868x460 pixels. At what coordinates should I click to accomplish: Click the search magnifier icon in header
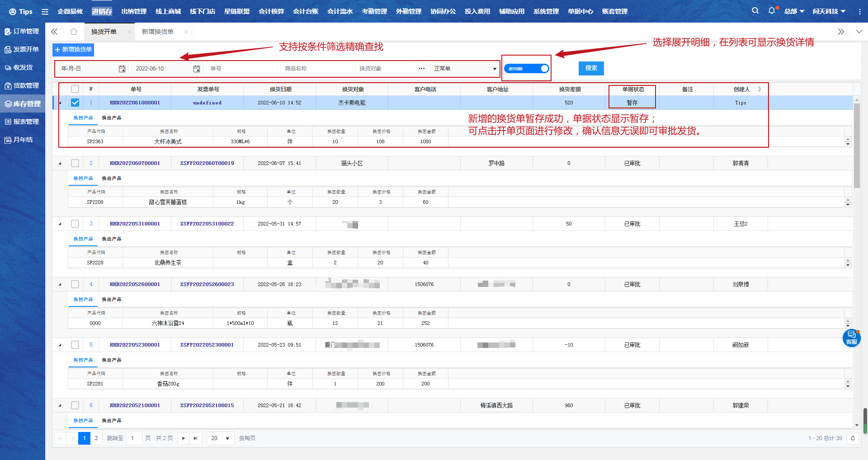[755, 11]
